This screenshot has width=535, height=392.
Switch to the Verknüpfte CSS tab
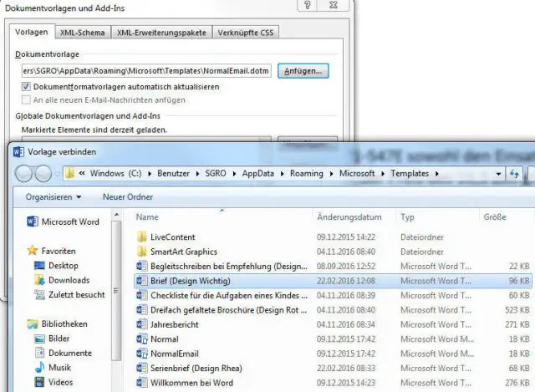[247, 33]
